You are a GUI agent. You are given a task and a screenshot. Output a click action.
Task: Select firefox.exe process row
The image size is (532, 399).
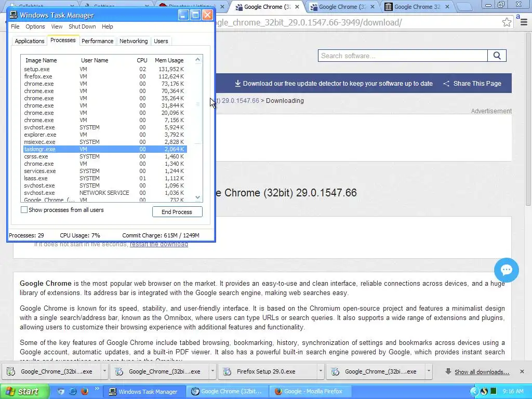point(105,76)
